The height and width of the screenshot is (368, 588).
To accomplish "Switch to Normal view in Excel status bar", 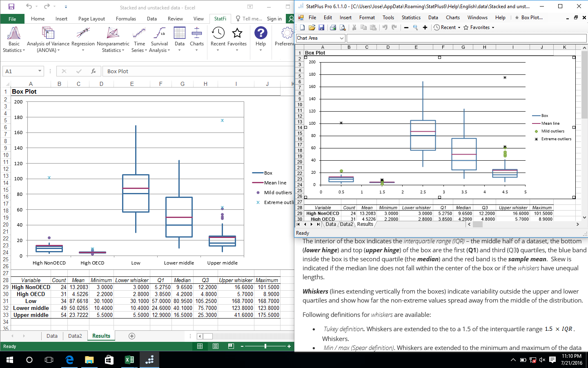I will (200, 346).
